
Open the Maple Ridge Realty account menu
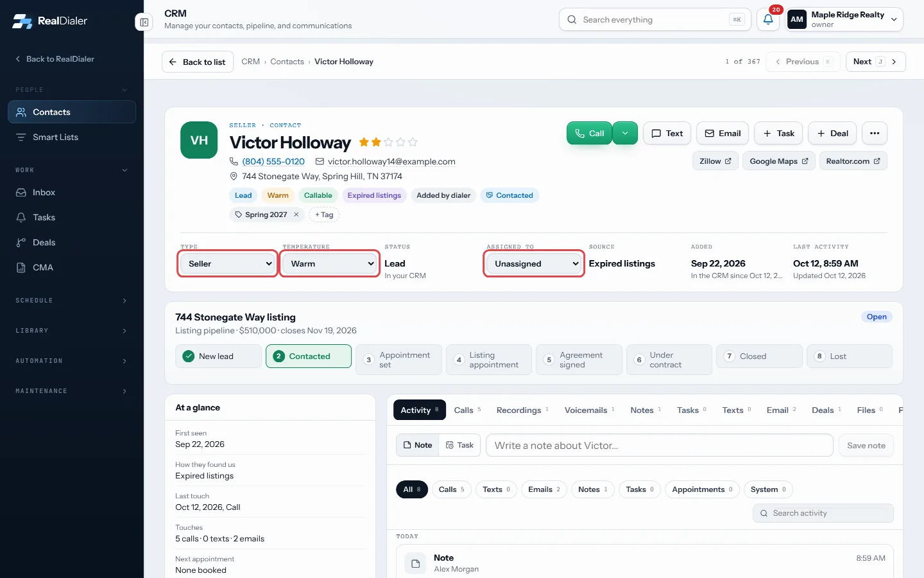pos(844,19)
